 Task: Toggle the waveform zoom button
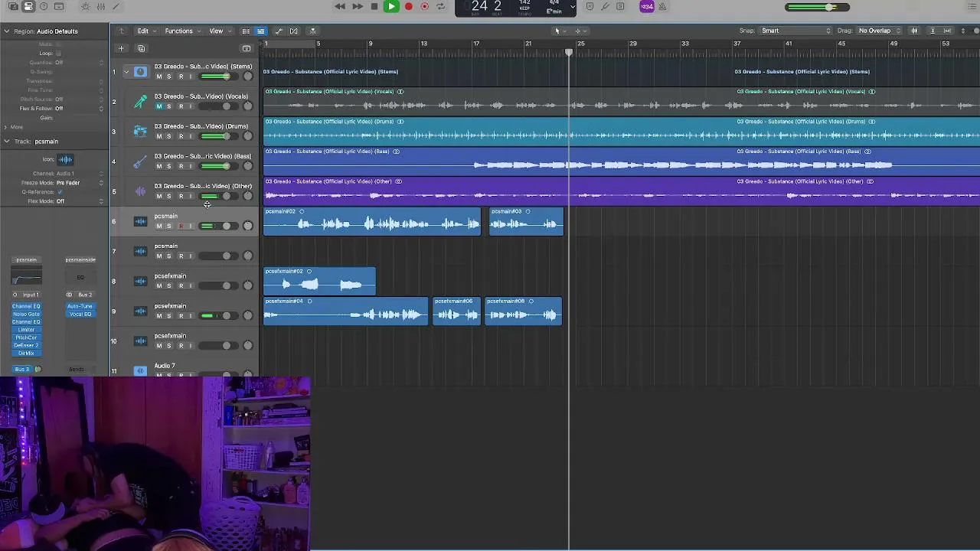click(914, 31)
